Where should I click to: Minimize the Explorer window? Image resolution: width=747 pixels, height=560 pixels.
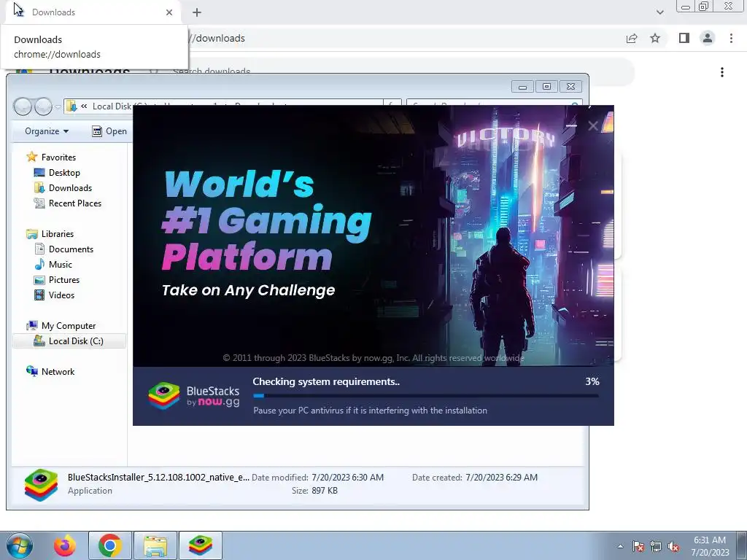pos(522,86)
